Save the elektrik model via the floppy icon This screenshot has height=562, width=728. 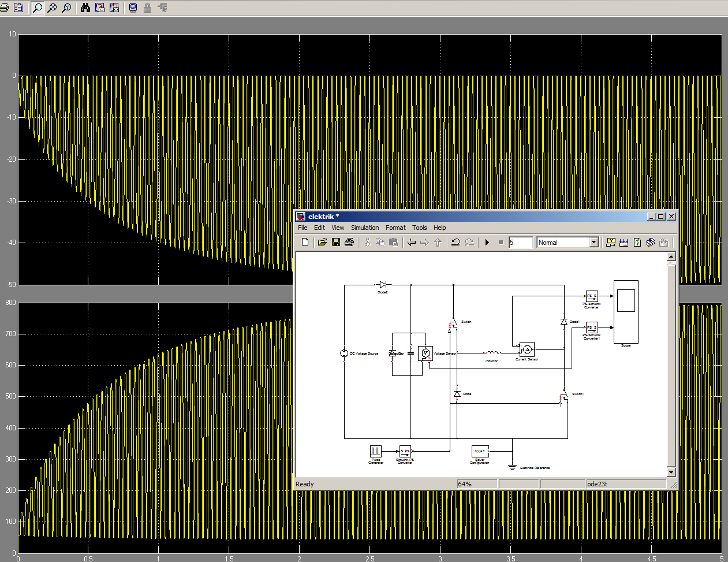pyautogui.click(x=336, y=243)
